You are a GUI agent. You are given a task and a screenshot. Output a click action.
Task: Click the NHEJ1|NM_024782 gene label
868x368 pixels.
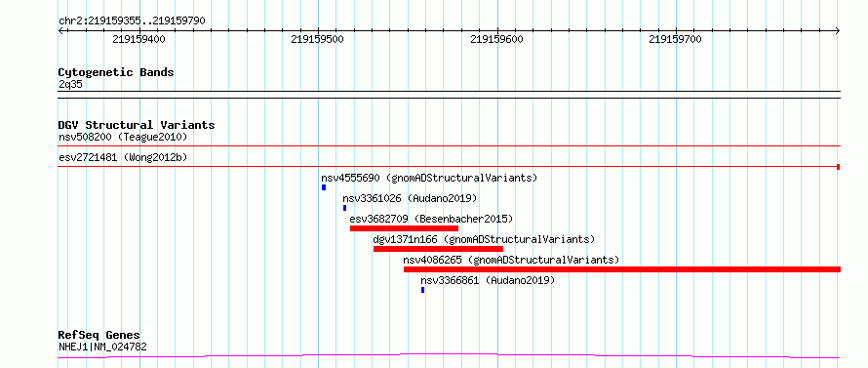click(103, 348)
